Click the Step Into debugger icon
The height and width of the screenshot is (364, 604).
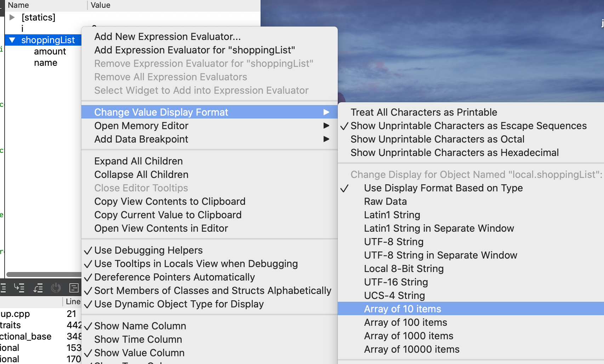tap(20, 288)
